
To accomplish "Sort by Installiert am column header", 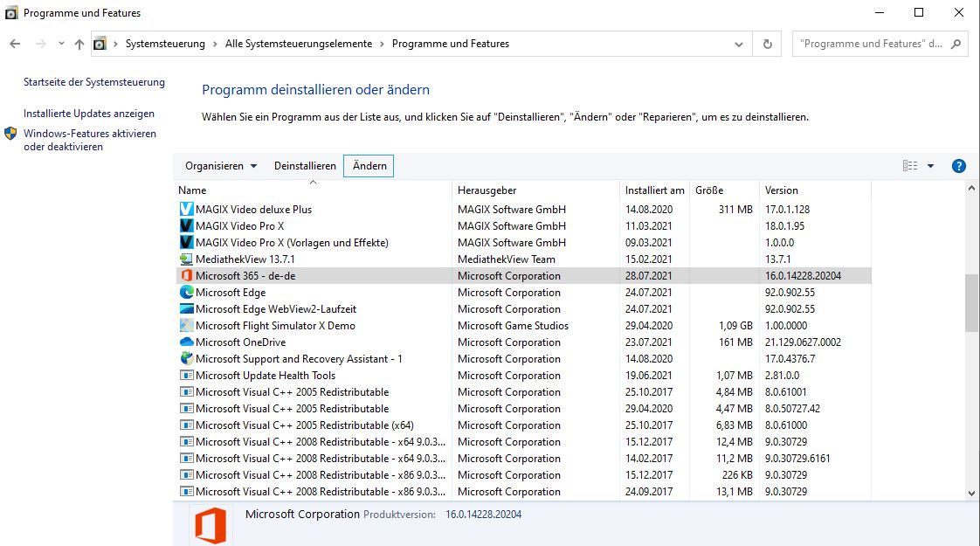I will pos(654,190).
